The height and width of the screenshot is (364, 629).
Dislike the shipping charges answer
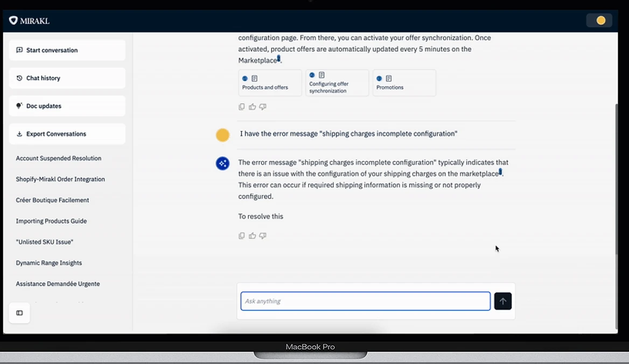263,236
